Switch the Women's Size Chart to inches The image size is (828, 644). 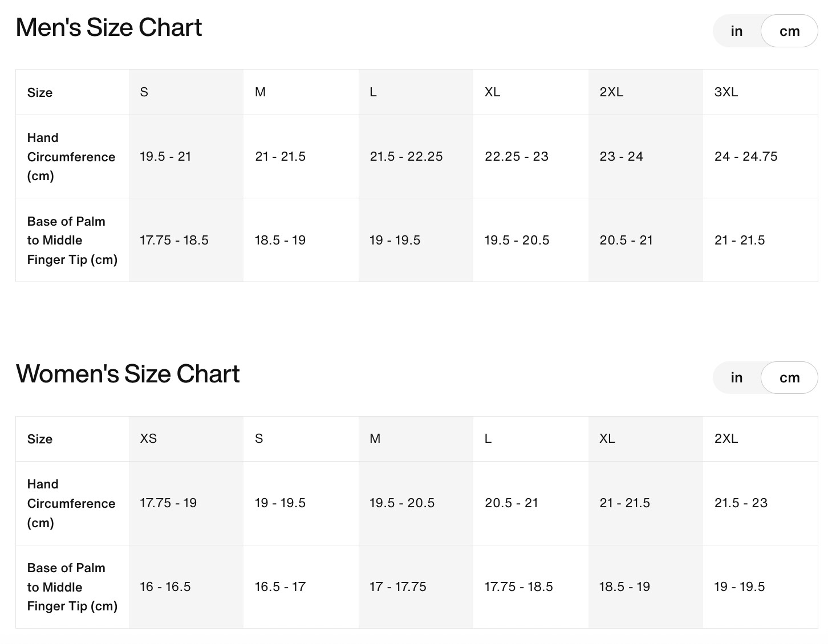coord(737,377)
